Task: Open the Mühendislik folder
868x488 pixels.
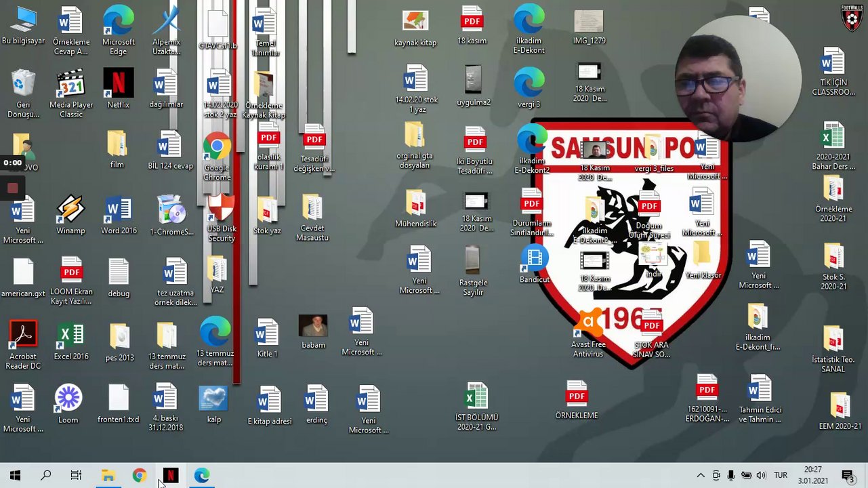Action: [415, 208]
